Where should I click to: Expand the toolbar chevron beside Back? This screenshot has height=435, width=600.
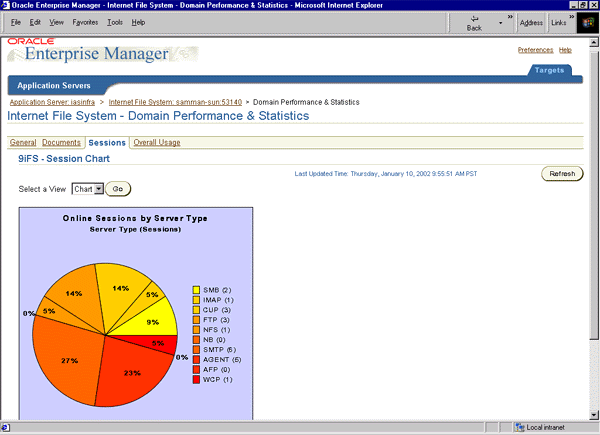pos(510,17)
